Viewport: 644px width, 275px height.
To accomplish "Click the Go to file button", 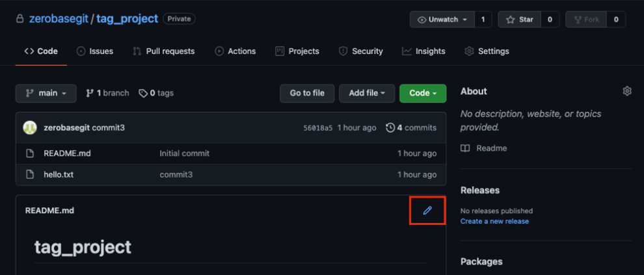I will tap(307, 93).
